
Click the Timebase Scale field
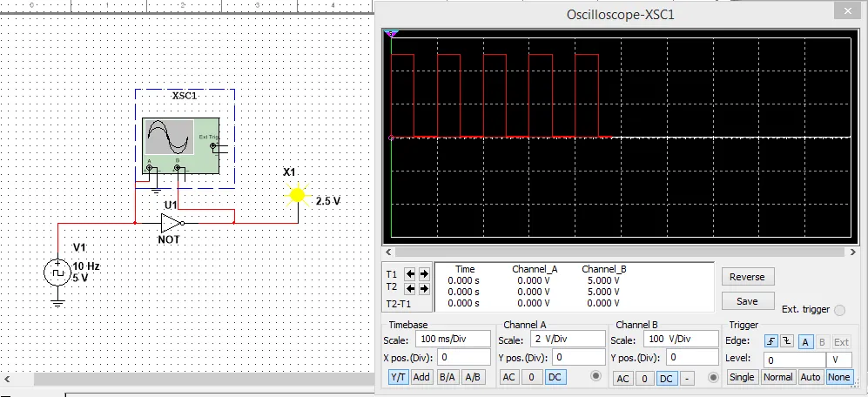point(453,339)
